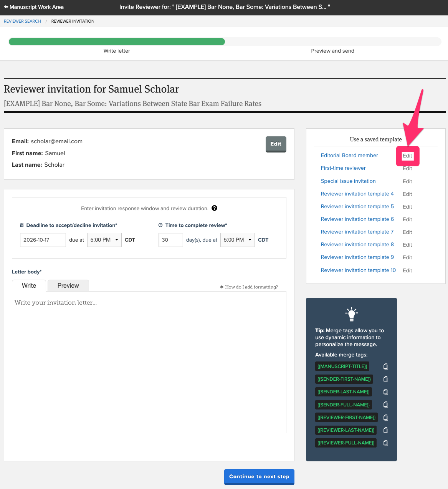This screenshot has height=489, width=448.
Task: Click the Write letter step label
Action: (117, 51)
